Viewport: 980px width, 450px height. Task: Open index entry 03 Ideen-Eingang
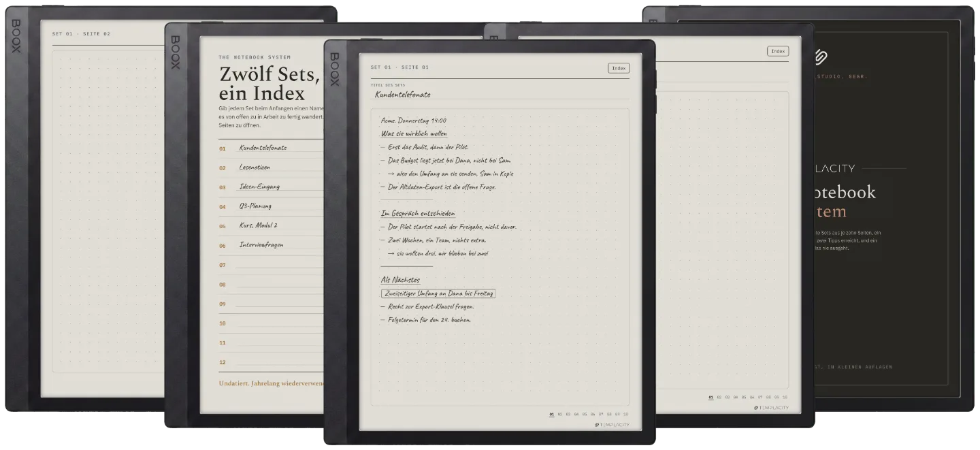[x=271, y=187]
